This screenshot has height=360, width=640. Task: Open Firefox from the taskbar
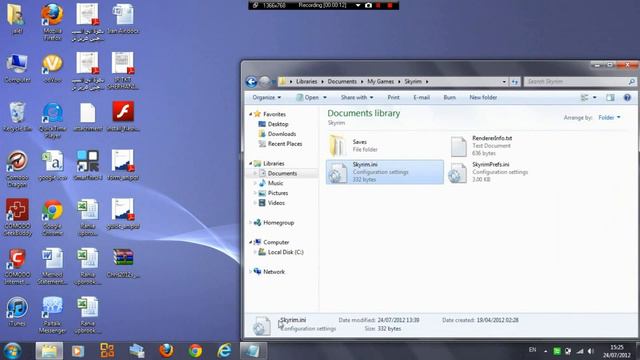166,351
